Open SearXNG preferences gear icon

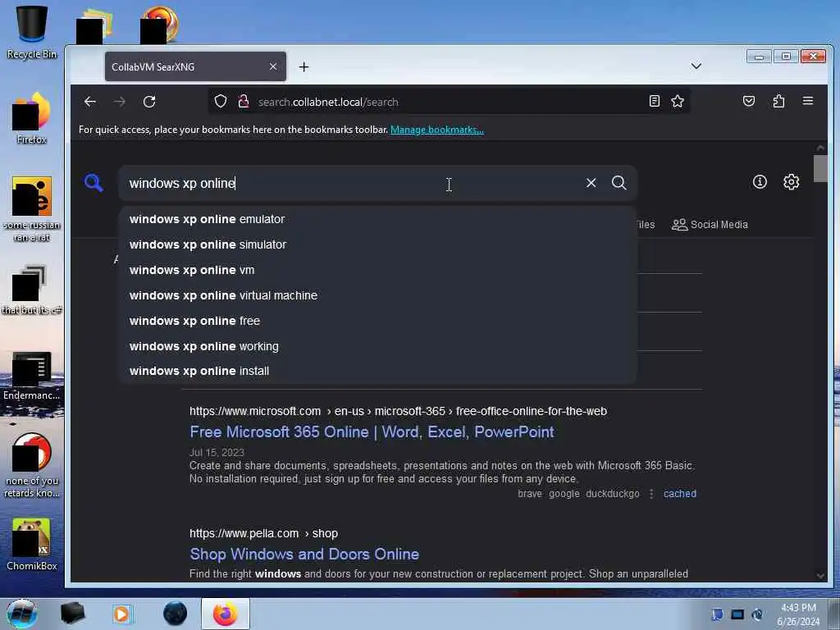(x=792, y=182)
